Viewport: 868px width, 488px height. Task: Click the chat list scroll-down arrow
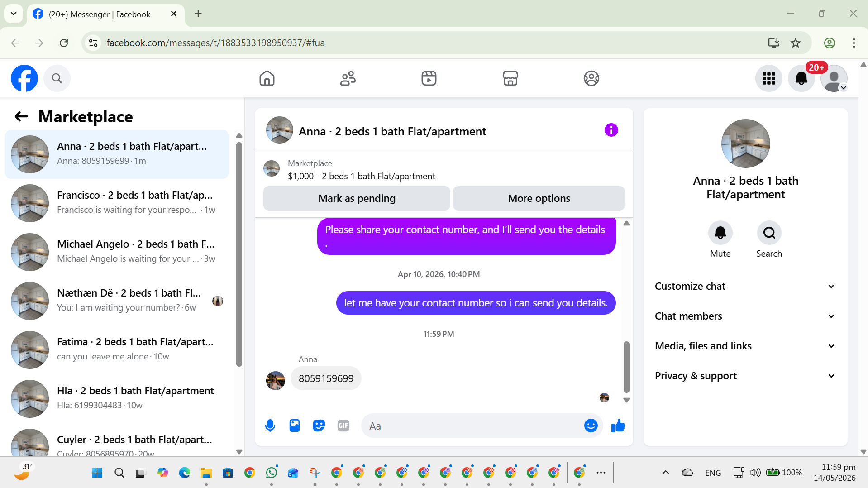click(239, 451)
